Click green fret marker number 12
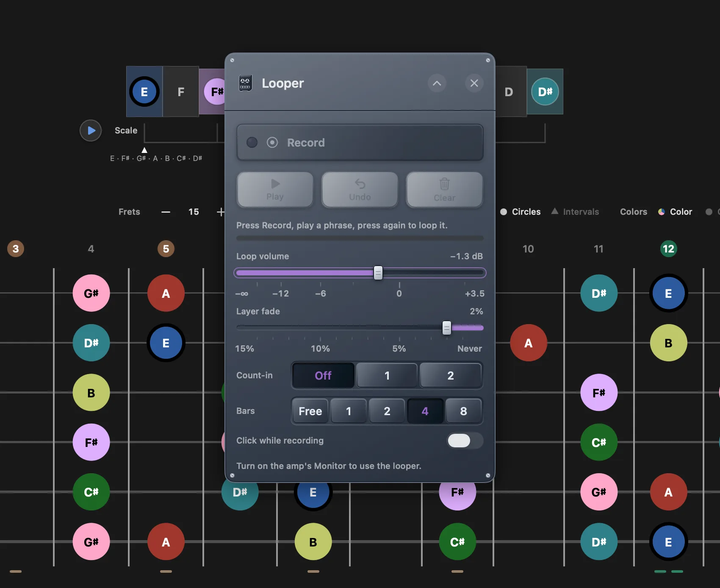Viewport: 720px width, 588px height. click(x=669, y=249)
